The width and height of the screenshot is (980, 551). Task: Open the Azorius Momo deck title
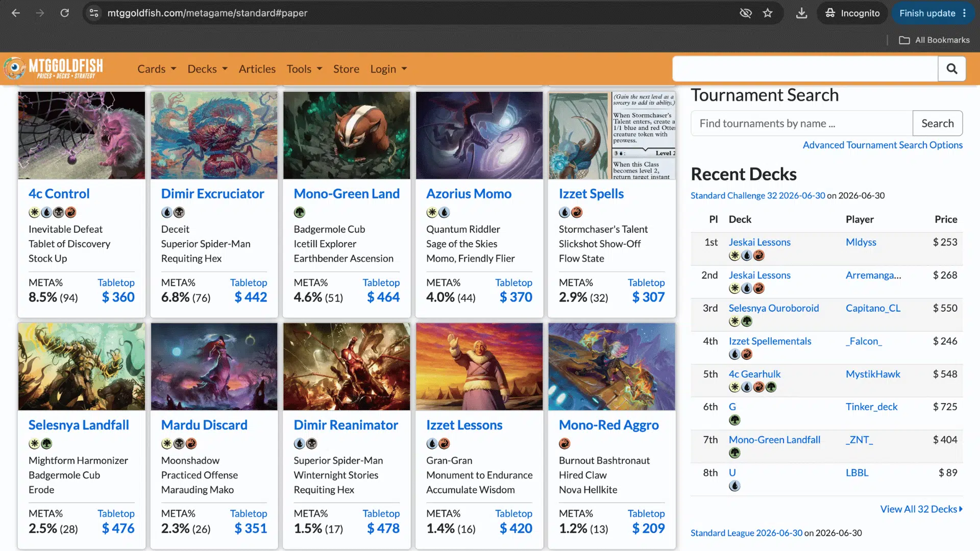click(x=469, y=193)
